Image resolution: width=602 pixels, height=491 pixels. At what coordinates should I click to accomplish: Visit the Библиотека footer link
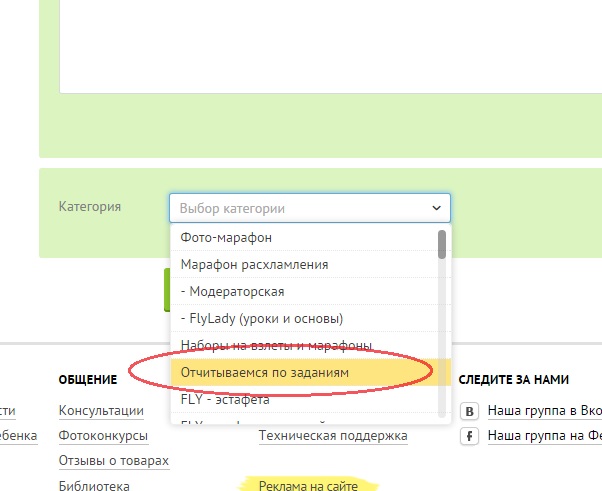94,486
